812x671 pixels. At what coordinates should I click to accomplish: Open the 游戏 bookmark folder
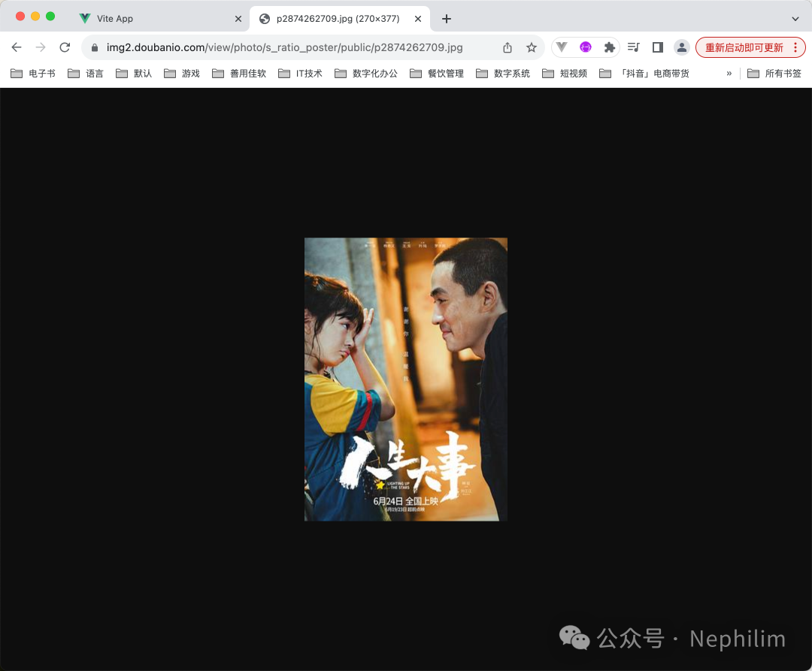[x=182, y=74]
